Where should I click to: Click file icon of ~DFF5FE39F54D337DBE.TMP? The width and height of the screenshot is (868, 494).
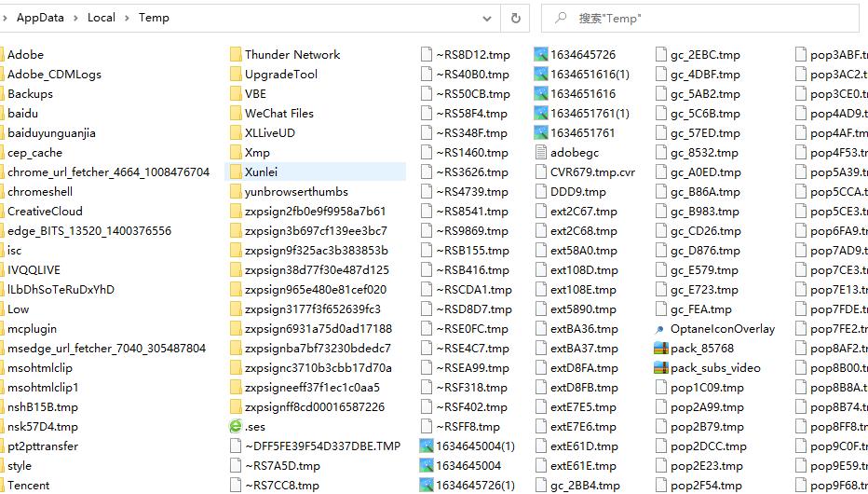point(236,446)
